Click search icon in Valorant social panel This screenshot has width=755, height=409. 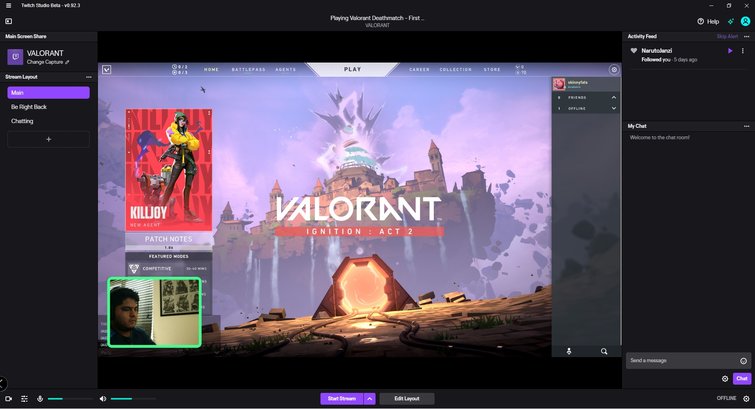[604, 352]
